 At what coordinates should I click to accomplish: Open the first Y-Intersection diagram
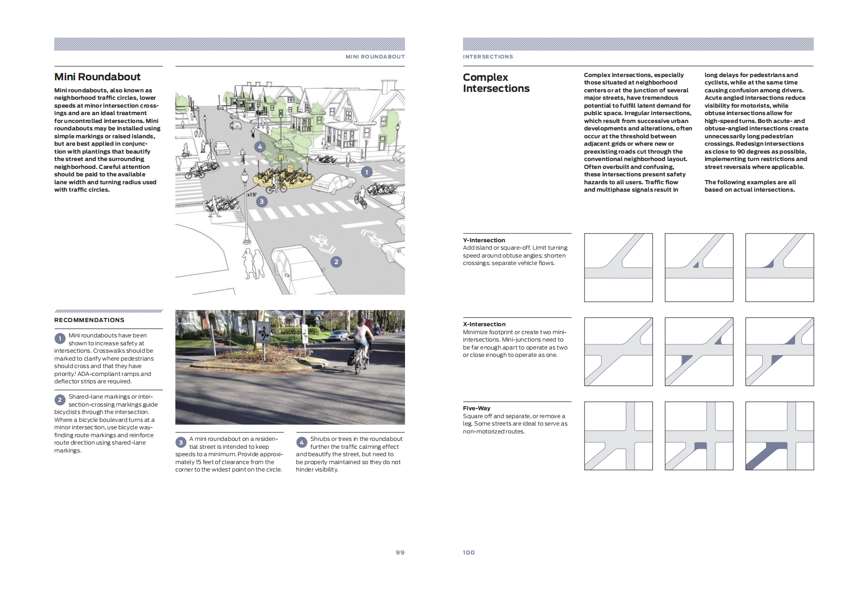[x=618, y=268]
